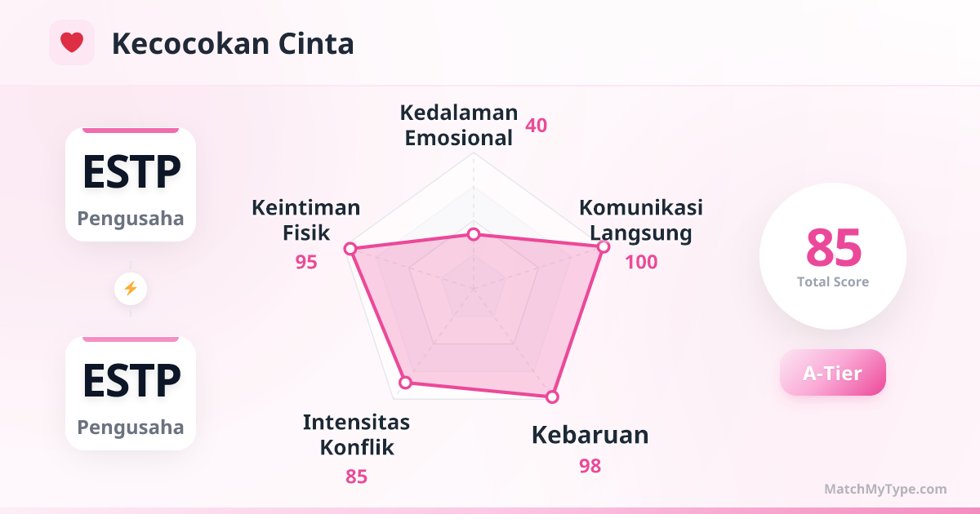Click the Kecocokan Cinta title
The width and height of the screenshot is (980, 514).
pos(233,44)
